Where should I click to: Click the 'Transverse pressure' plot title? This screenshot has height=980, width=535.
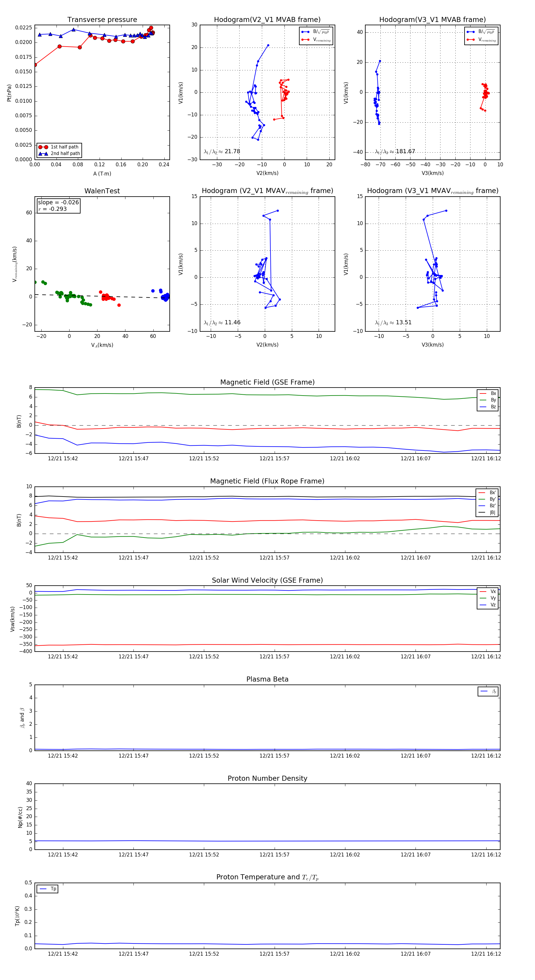(x=102, y=20)
